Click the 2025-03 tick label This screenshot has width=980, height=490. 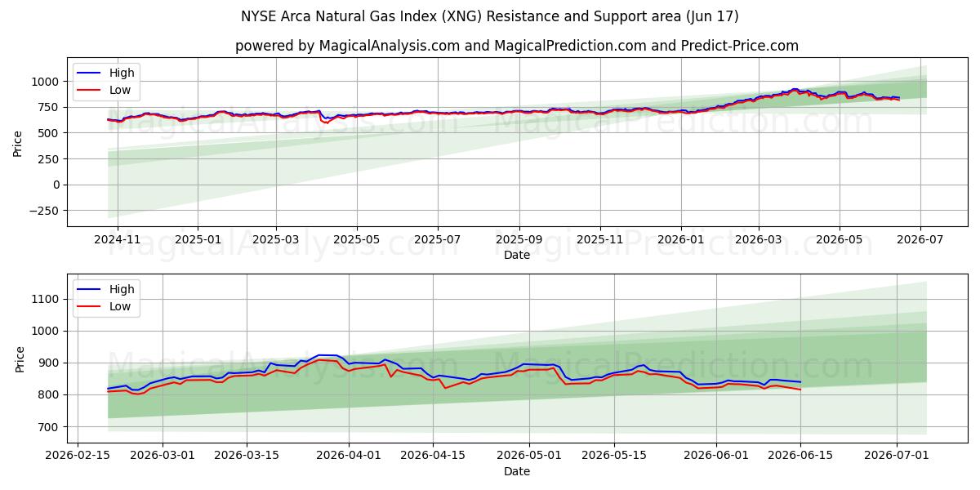[275, 239]
